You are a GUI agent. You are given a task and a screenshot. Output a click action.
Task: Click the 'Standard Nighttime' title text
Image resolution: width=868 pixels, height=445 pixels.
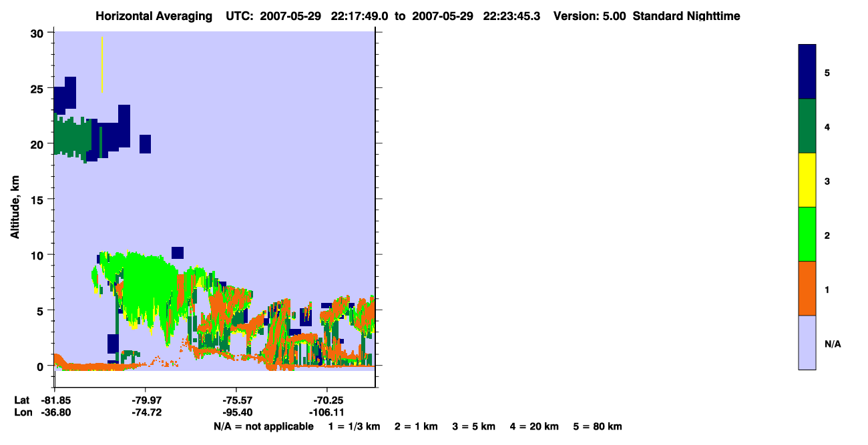pyautogui.click(x=686, y=16)
